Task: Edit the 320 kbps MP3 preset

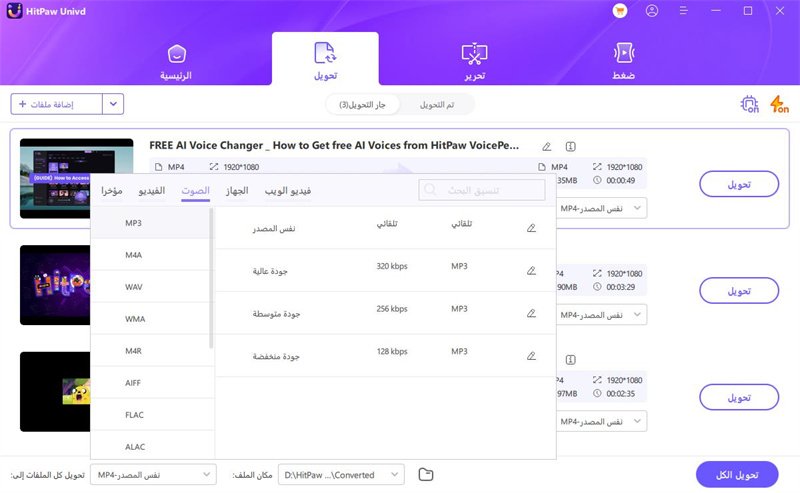Action: point(531,270)
